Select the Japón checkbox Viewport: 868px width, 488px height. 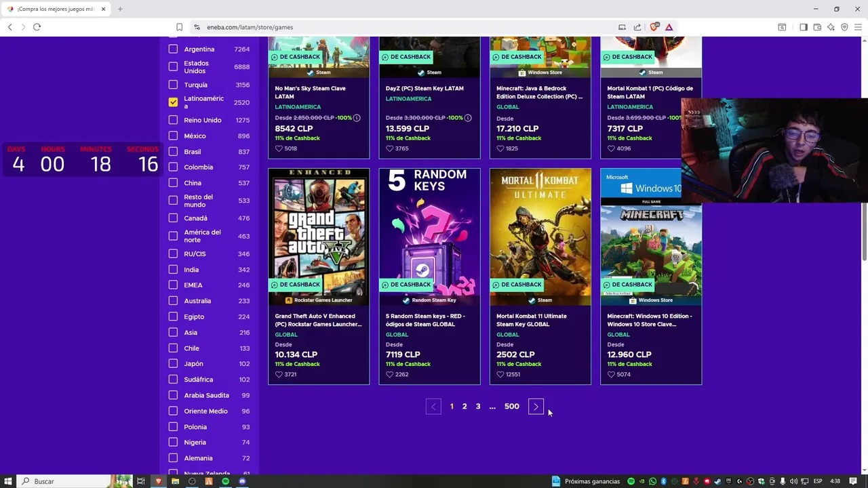coord(173,363)
